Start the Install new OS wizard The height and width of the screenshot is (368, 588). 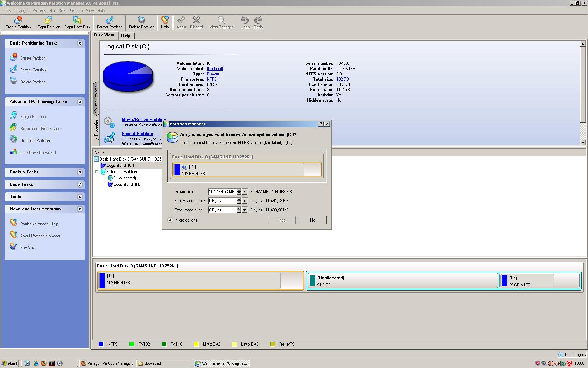(x=33, y=152)
